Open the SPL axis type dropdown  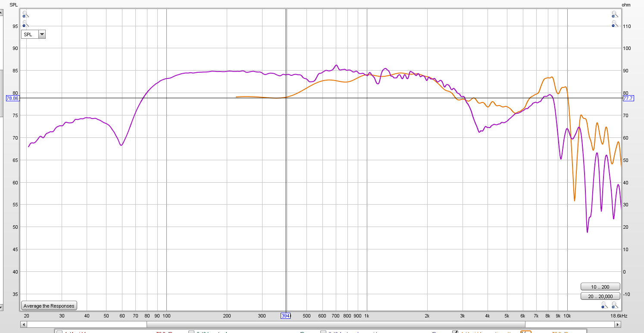(x=33, y=34)
